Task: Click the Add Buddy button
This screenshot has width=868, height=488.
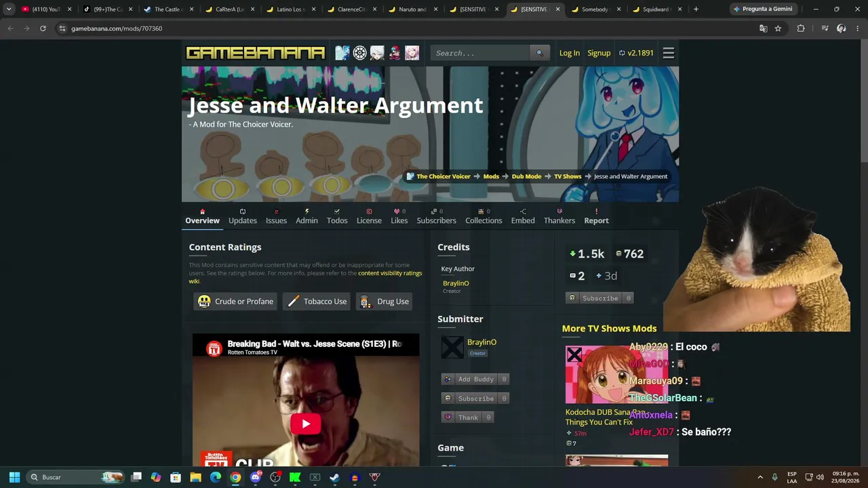Action: click(x=475, y=380)
